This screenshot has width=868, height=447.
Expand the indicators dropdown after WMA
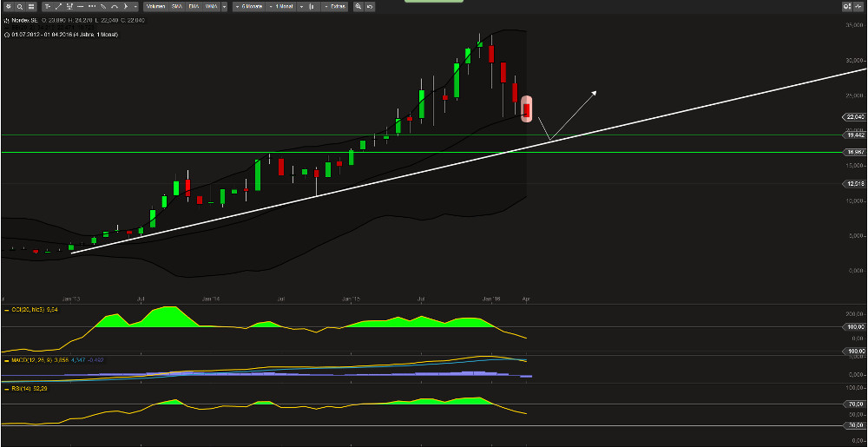point(224,7)
